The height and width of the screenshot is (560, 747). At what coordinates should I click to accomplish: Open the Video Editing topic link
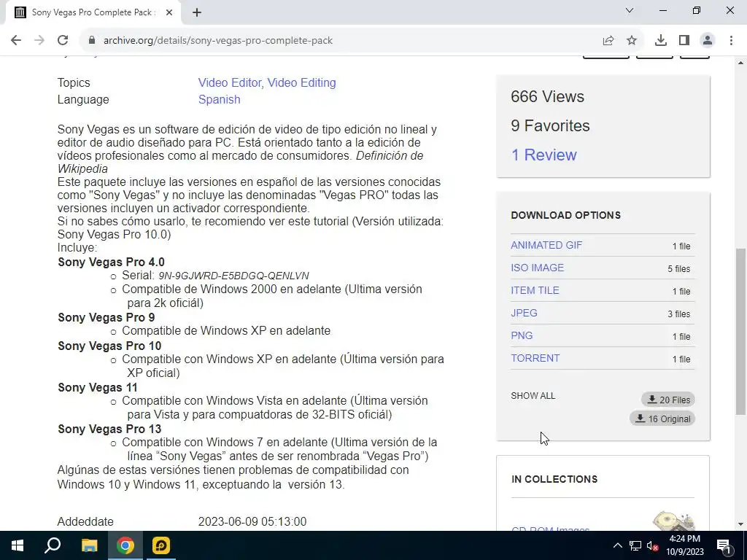301,83
